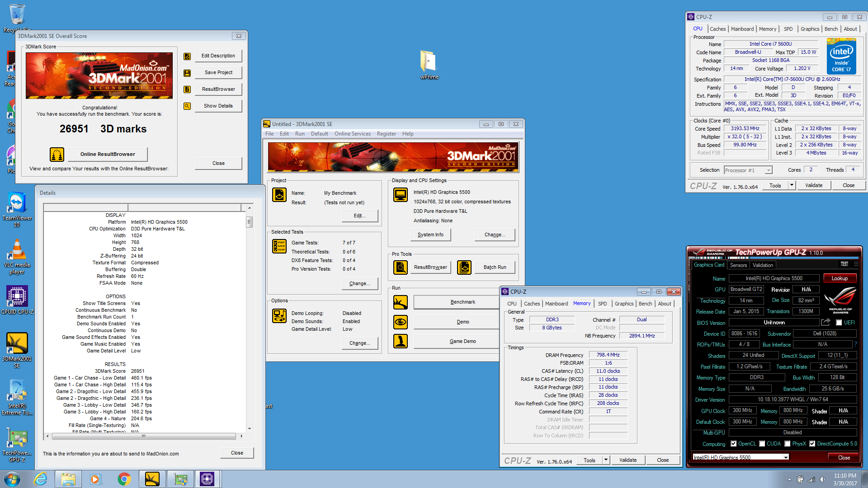Click the icon beside the Online ResultBrowser button

click(57, 155)
